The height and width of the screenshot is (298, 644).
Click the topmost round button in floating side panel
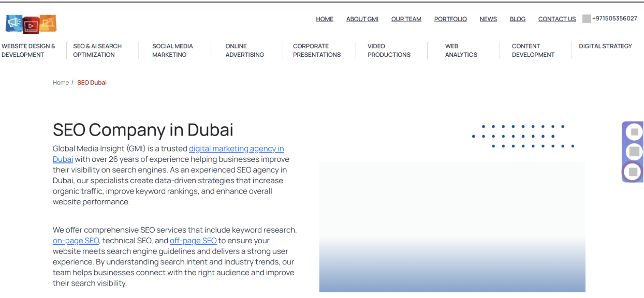point(634,132)
